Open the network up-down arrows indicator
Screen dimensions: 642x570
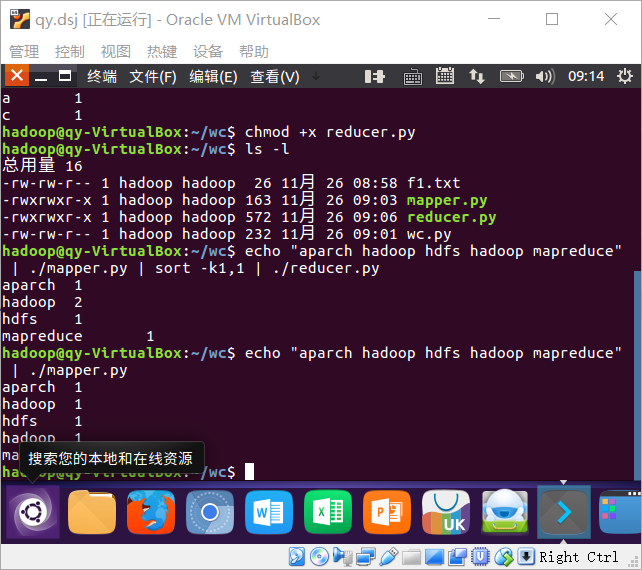pos(477,77)
